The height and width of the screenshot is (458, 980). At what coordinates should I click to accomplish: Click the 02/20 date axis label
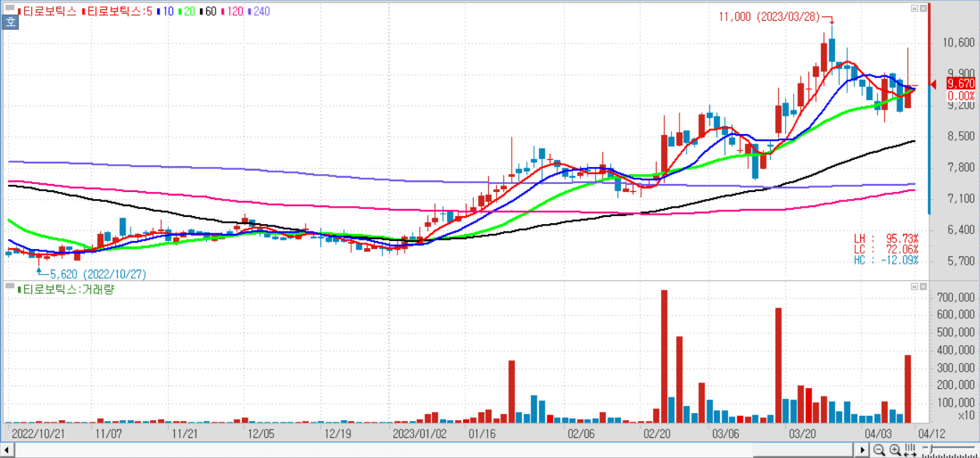click(x=657, y=433)
